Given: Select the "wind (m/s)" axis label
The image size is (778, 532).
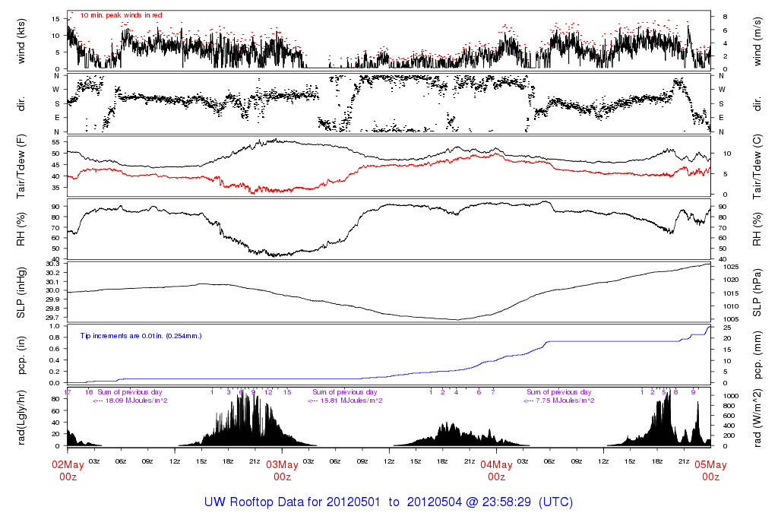Looking at the screenshot, I should click(x=757, y=41).
